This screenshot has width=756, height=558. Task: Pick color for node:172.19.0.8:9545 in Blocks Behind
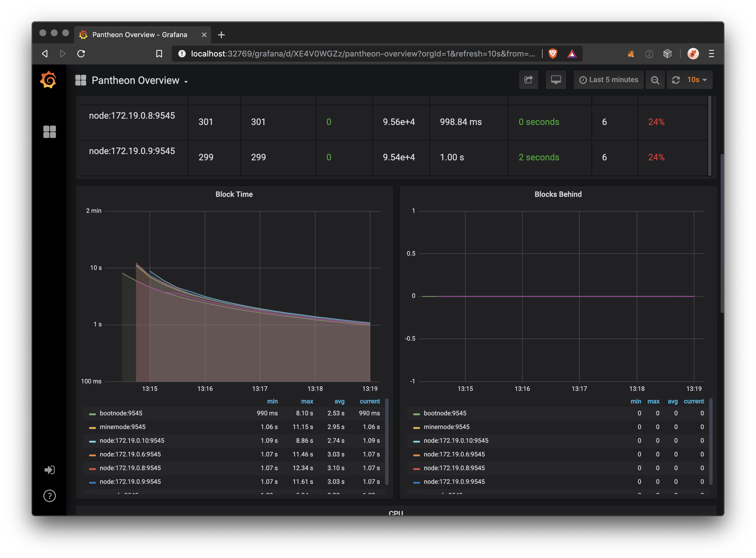pyautogui.click(x=416, y=469)
